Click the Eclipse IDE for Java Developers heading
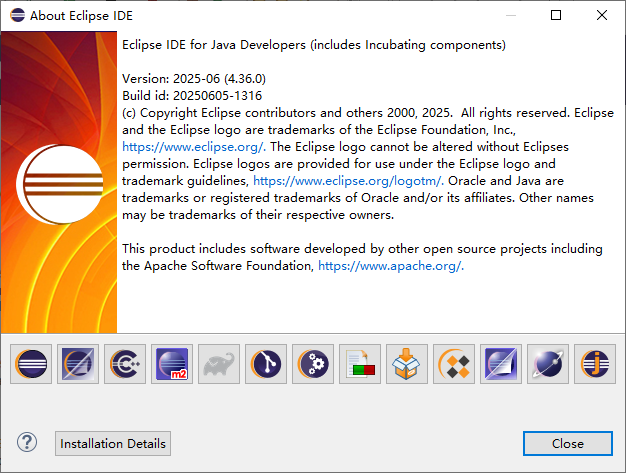Screen dimensions: 626x473 [x=314, y=45]
